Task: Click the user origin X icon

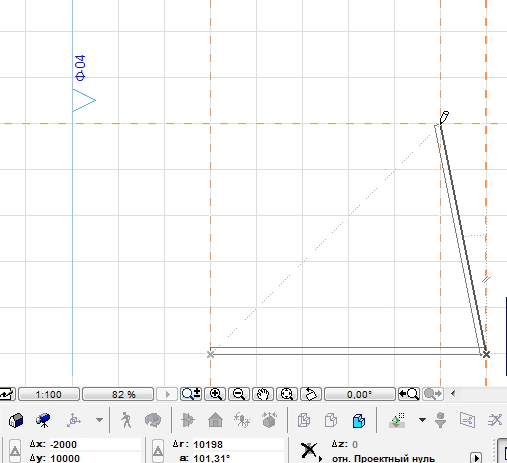Action: [309, 450]
